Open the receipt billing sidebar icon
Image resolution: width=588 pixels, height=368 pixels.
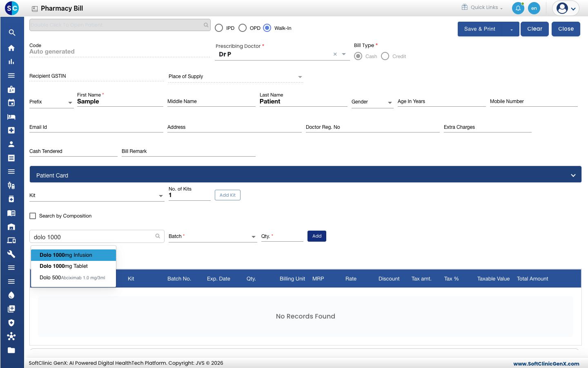click(11, 158)
